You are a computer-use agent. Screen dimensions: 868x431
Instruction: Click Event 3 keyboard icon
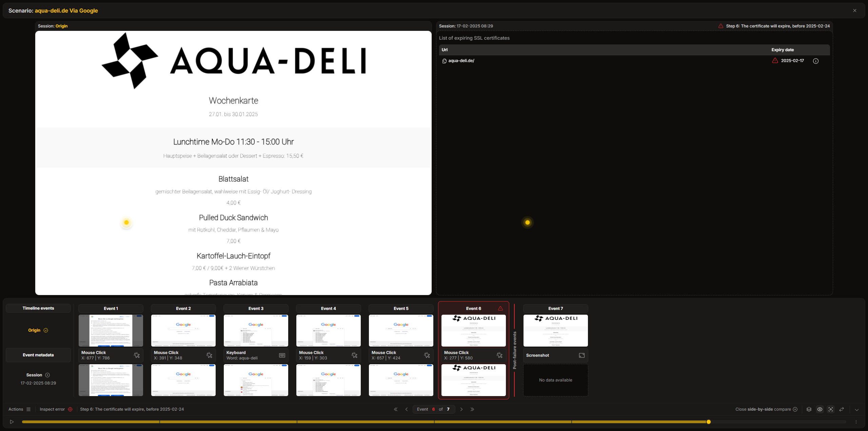click(282, 355)
